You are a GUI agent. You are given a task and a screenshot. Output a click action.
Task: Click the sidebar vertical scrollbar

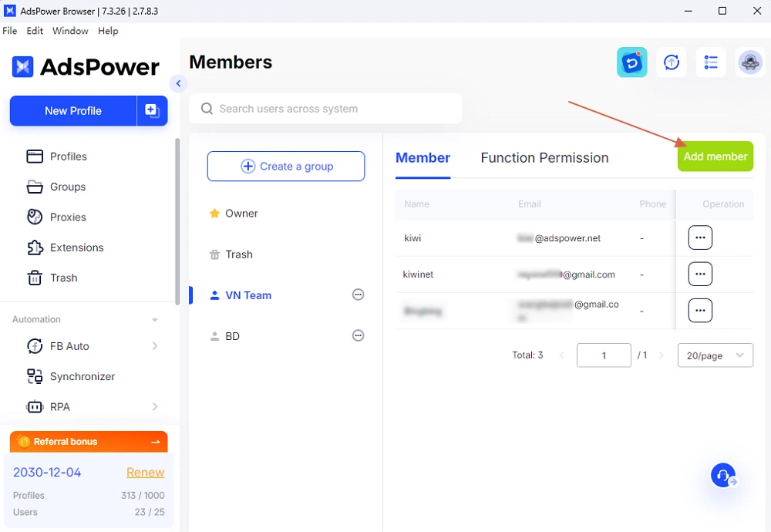click(177, 221)
